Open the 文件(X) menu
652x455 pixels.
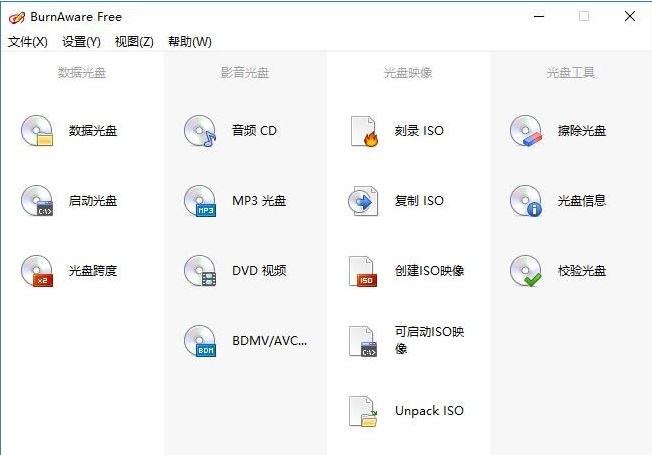[x=27, y=42]
